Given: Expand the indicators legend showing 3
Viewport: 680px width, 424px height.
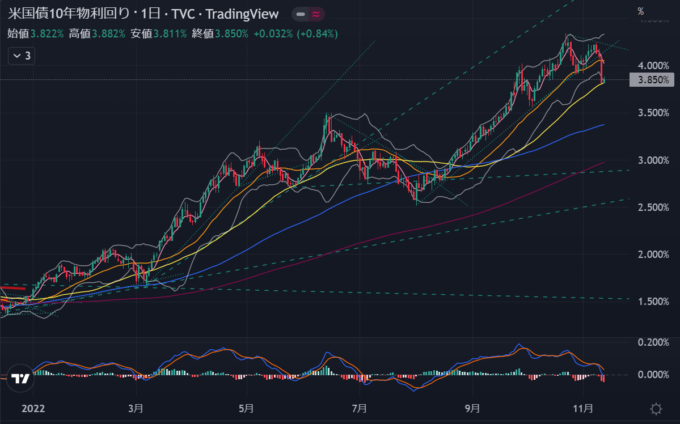Looking at the screenshot, I should [19, 57].
